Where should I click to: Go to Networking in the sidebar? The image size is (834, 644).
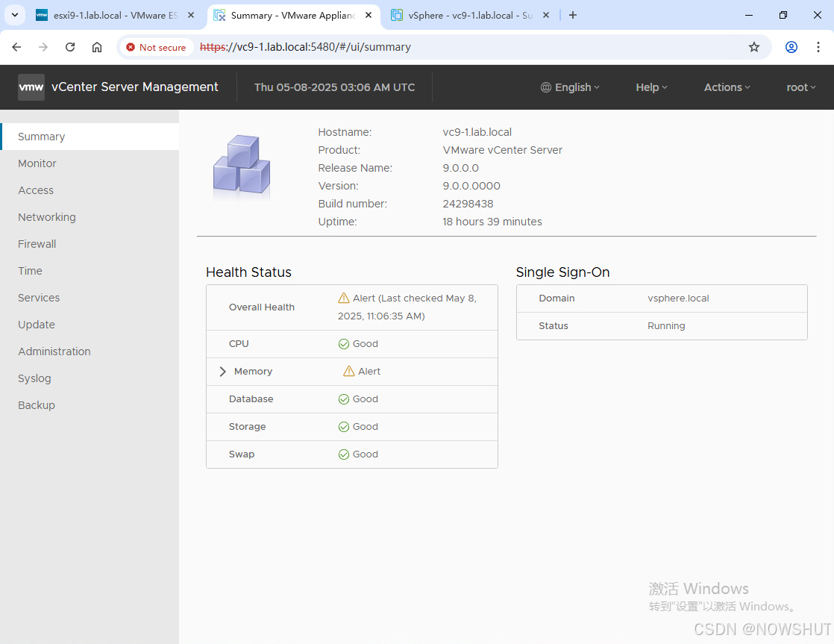tap(90, 217)
